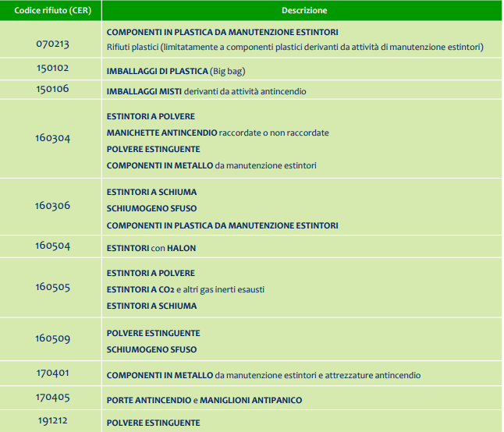The image size is (504, 432).
Task: Click on waste code 170401
Action: coord(52,374)
